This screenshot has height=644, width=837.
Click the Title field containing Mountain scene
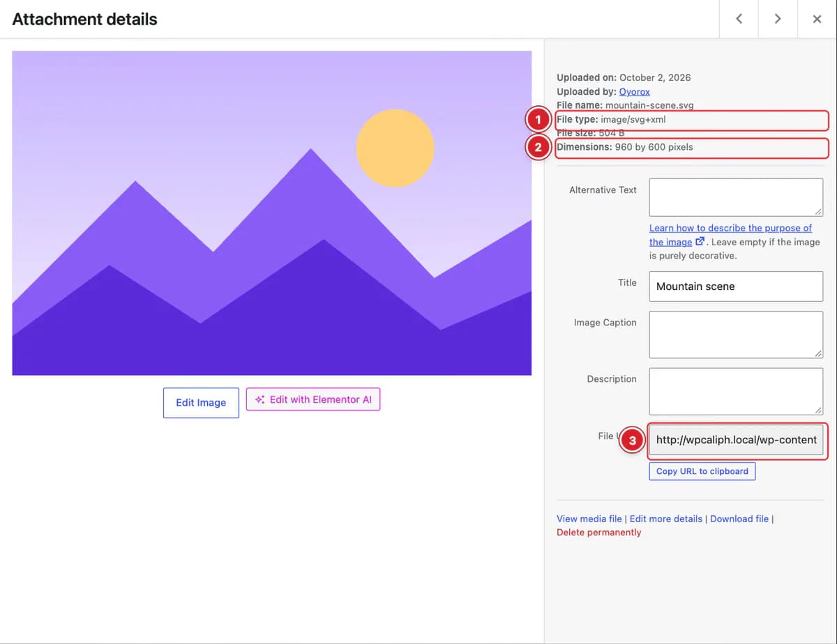pyautogui.click(x=736, y=286)
